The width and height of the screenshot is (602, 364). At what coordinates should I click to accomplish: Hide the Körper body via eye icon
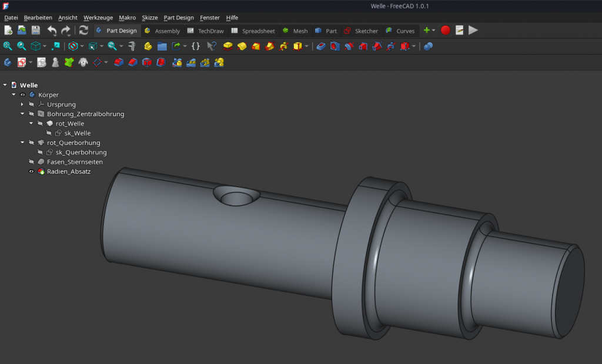click(23, 95)
